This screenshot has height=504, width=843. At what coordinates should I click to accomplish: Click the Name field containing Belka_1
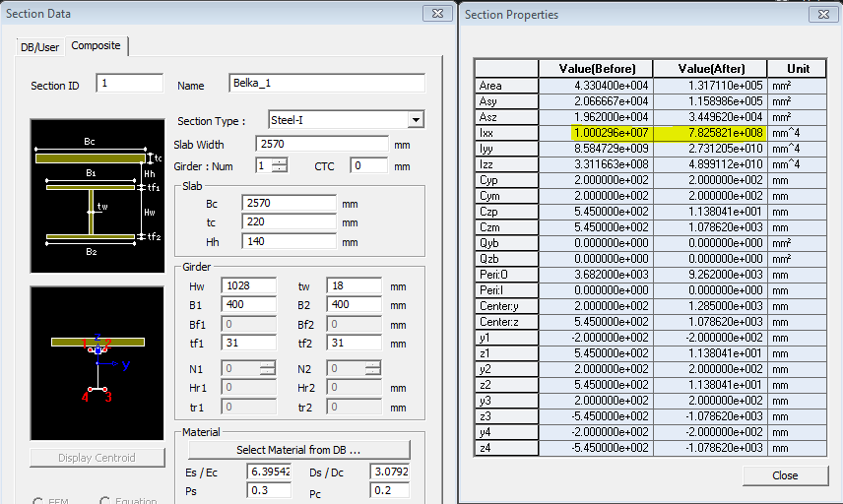[x=327, y=84]
